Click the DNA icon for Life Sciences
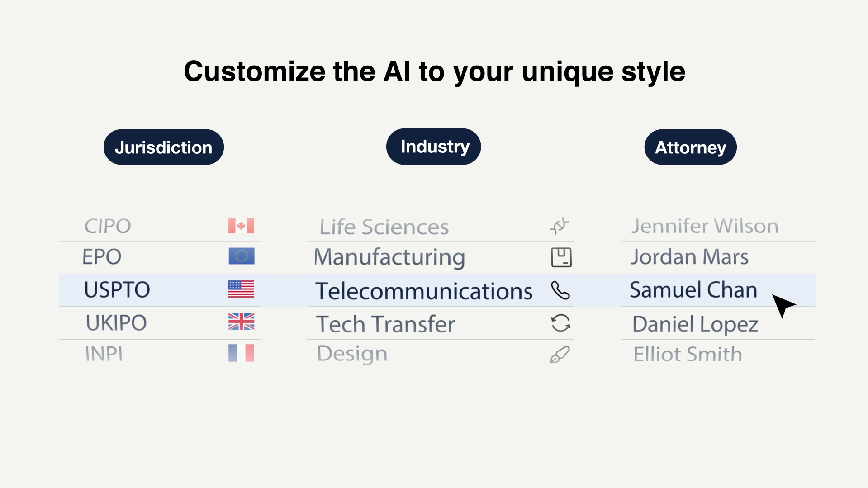868x488 pixels. [x=560, y=226]
